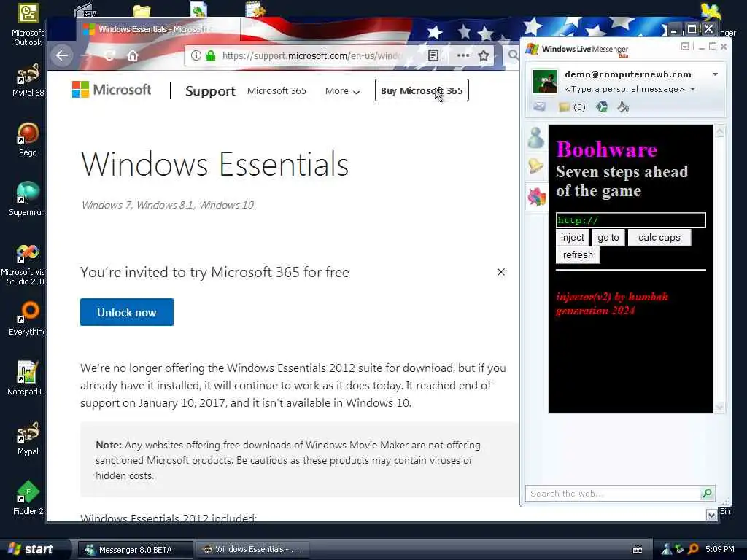Click the green cube icon in Messenger

(602, 106)
